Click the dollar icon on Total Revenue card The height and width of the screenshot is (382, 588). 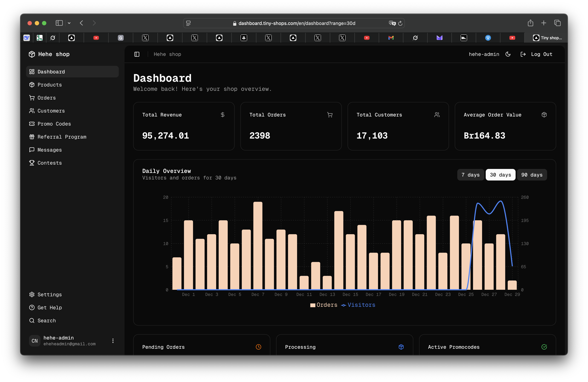click(223, 115)
